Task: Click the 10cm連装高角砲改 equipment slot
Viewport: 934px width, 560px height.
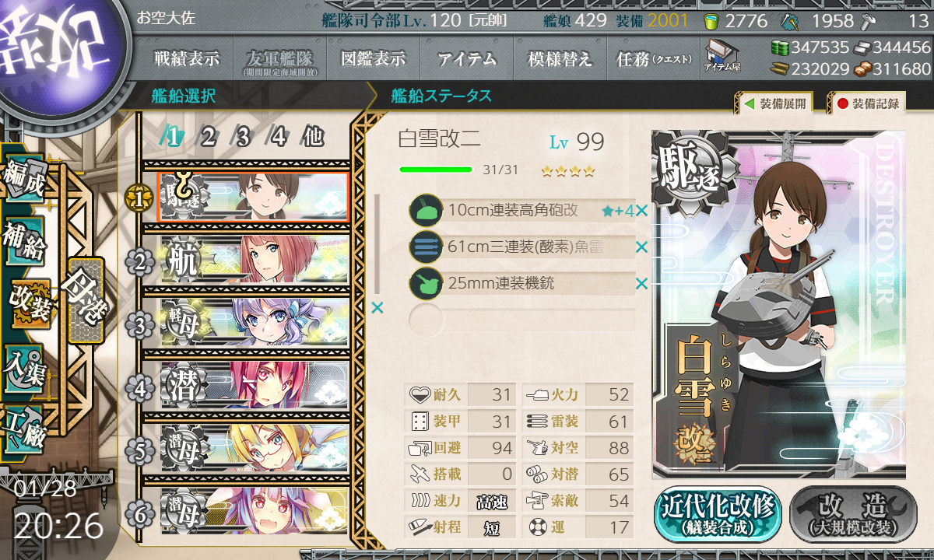Action: click(x=522, y=211)
